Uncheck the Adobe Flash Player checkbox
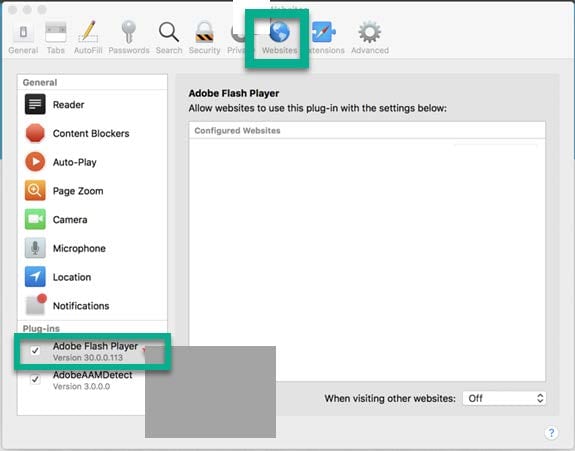The width and height of the screenshot is (575, 451). 35,351
